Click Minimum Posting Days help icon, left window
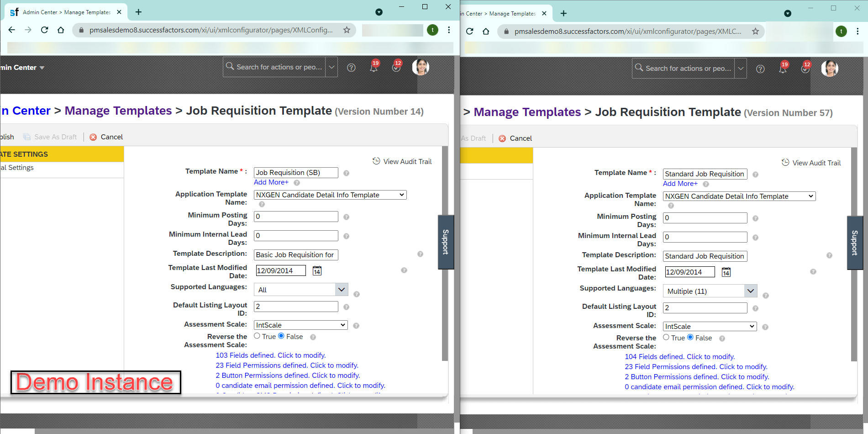The height and width of the screenshot is (434, 868). pos(347,217)
